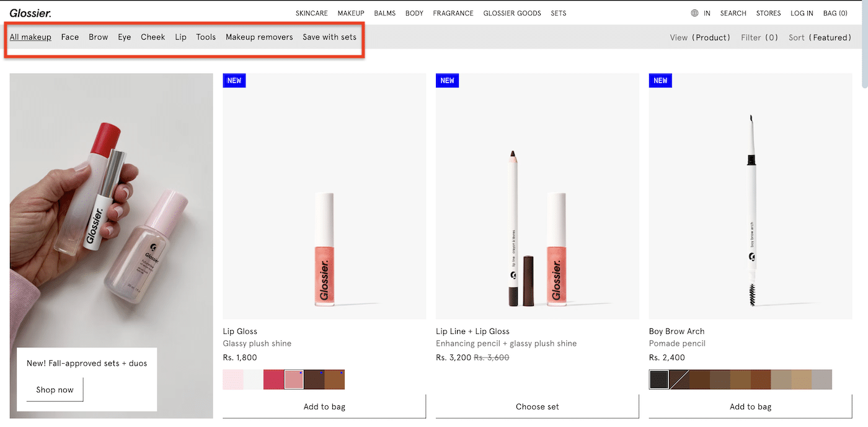The width and height of the screenshot is (868, 427).
Task: Click the Glossier logo
Action: [30, 12]
